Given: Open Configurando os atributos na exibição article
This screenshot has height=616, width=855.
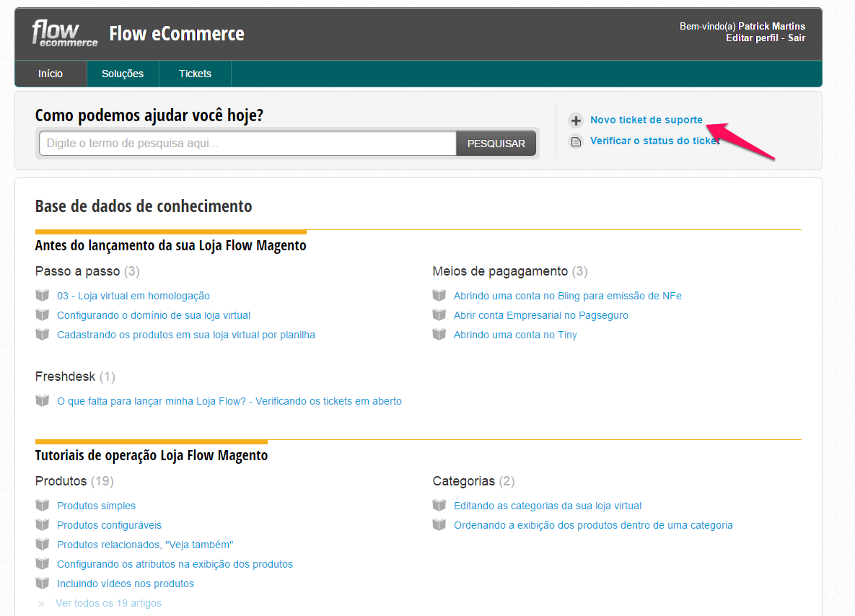Looking at the screenshot, I should [175, 564].
